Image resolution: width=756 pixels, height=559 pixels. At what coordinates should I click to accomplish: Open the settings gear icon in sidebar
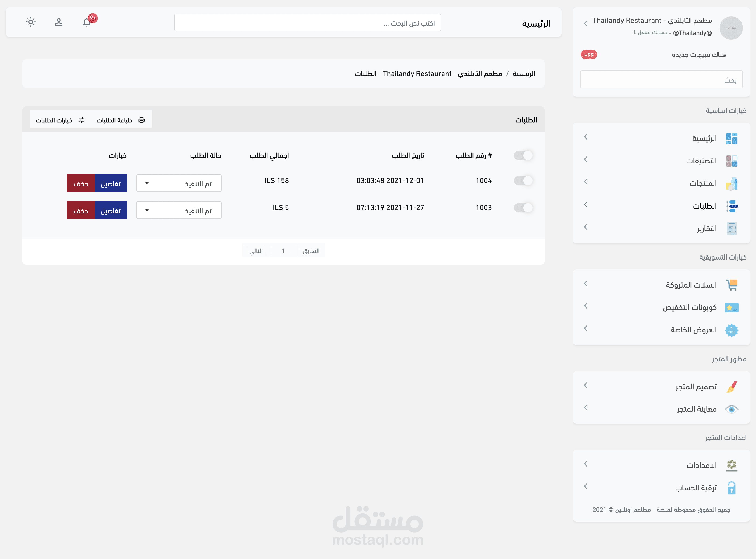[x=731, y=465]
